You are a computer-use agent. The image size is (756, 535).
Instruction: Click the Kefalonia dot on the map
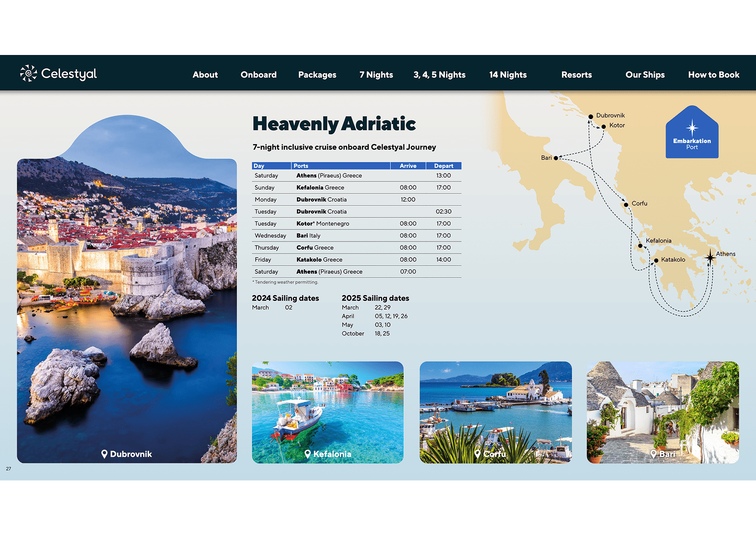pos(641,246)
